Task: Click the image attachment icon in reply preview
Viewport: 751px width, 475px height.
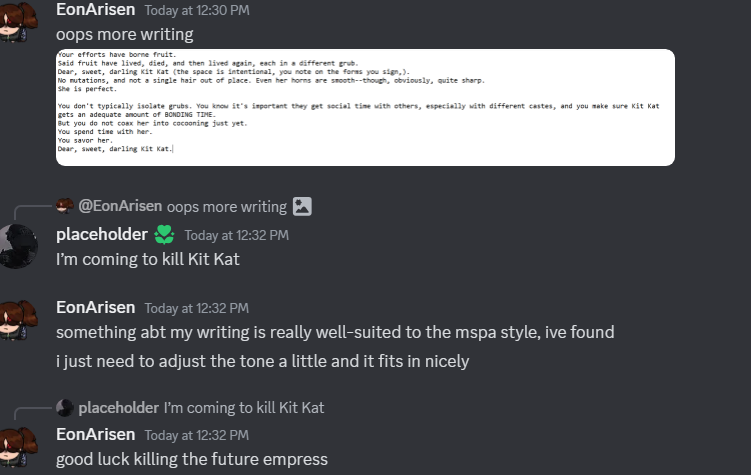Action: point(302,207)
